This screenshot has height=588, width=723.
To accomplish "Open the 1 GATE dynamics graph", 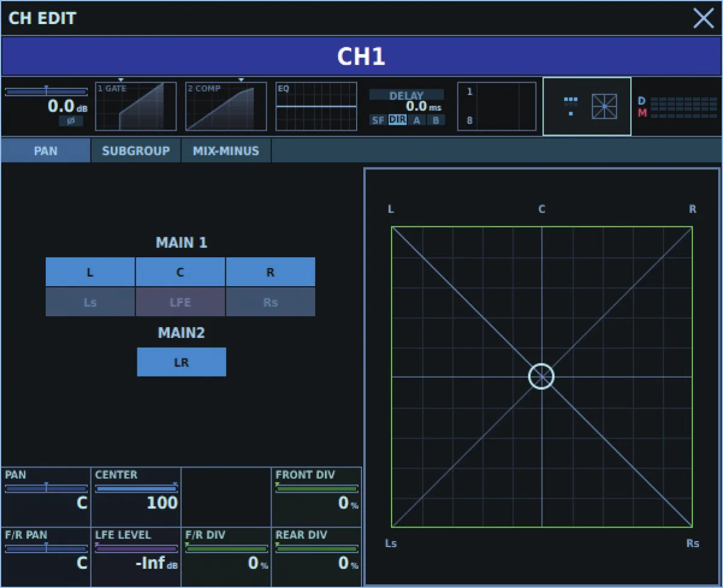I will coord(136,107).
